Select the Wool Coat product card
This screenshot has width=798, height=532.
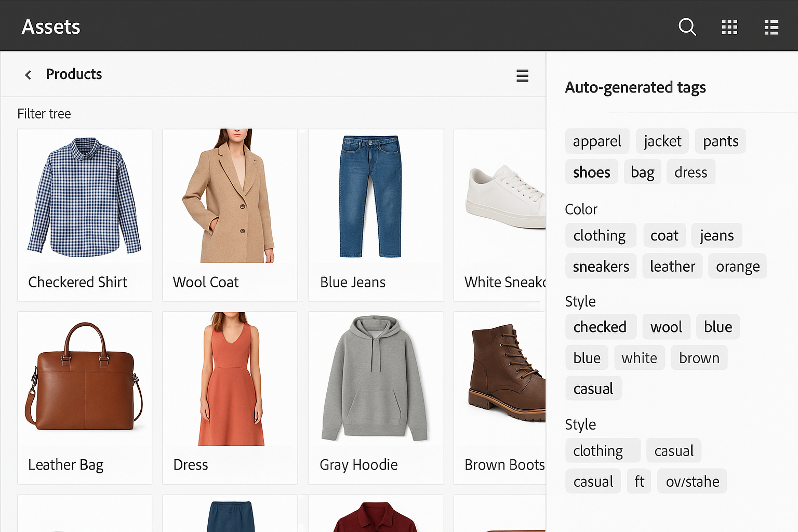230,215
